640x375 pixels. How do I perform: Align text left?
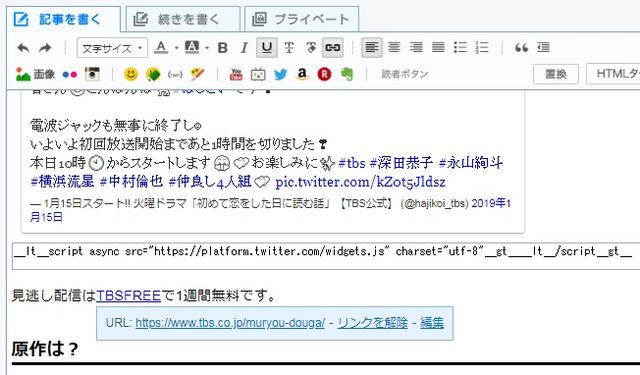[372, 48]
